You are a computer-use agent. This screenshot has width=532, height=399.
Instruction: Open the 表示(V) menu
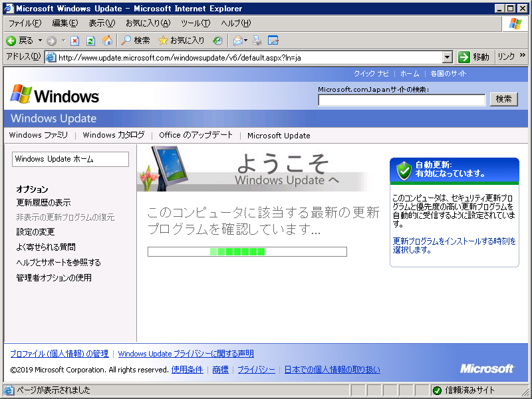(102, 23)
